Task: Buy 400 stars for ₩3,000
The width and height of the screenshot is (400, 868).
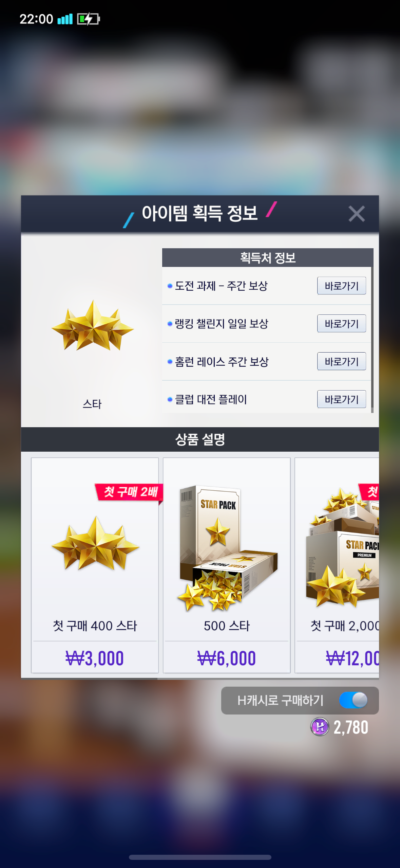Action: 95,658
